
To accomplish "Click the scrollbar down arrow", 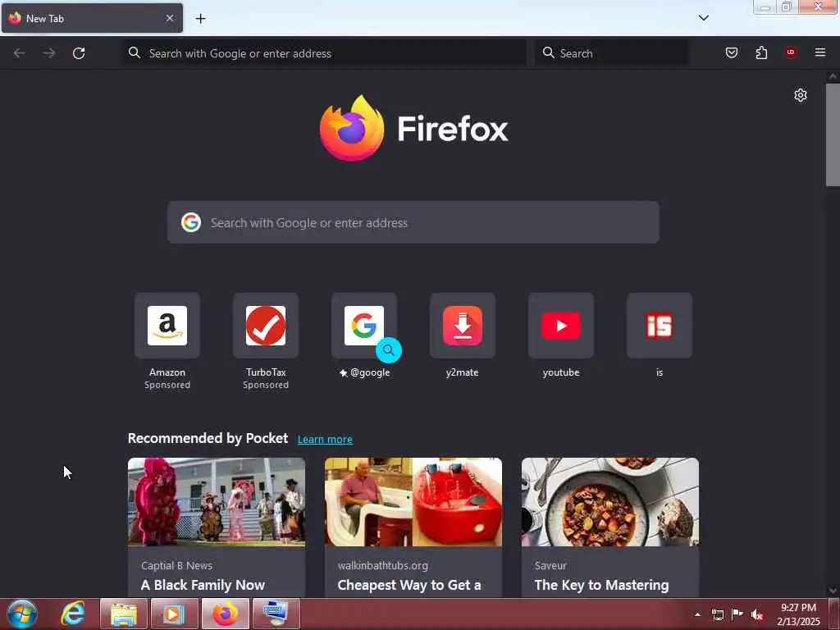I will pyautogui.click(x=833, y=591).
